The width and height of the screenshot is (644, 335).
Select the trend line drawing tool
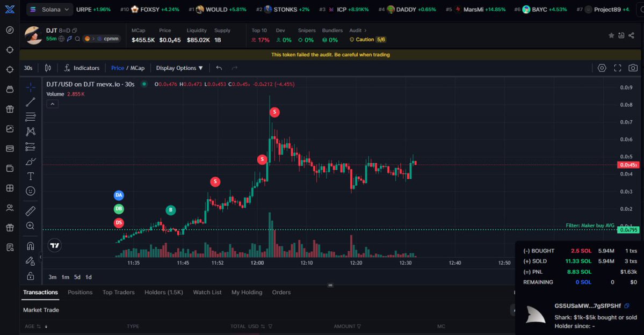point(31,102)
